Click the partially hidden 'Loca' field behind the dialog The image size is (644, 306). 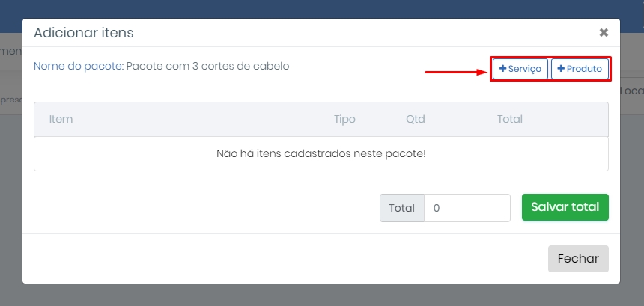coord(632,91)
